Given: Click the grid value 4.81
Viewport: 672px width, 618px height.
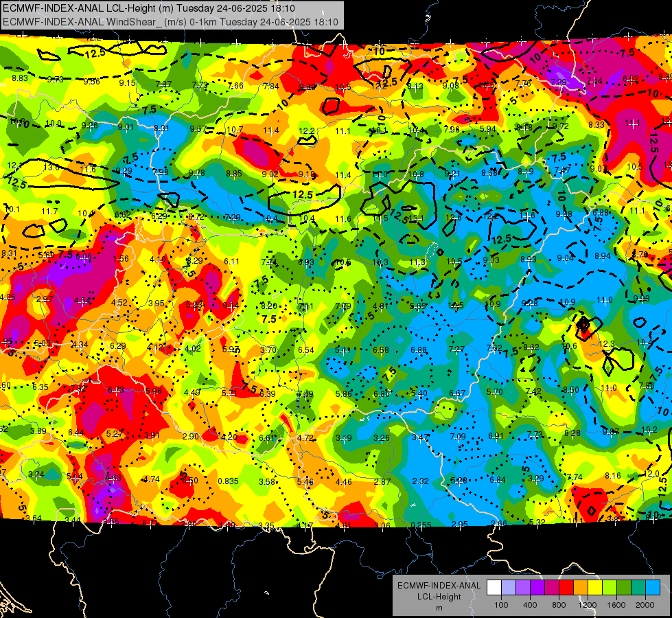Looking at the screenshot, I should coord(380,306).
